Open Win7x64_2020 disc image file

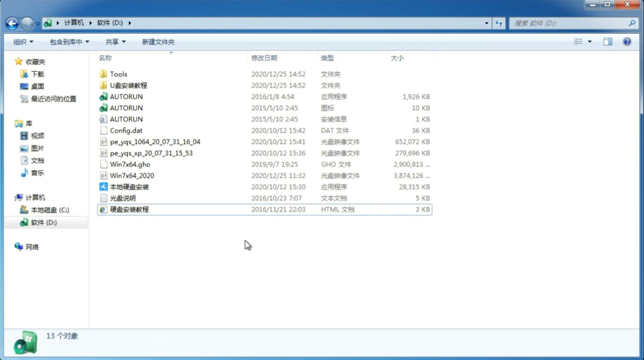coord(131,176)
